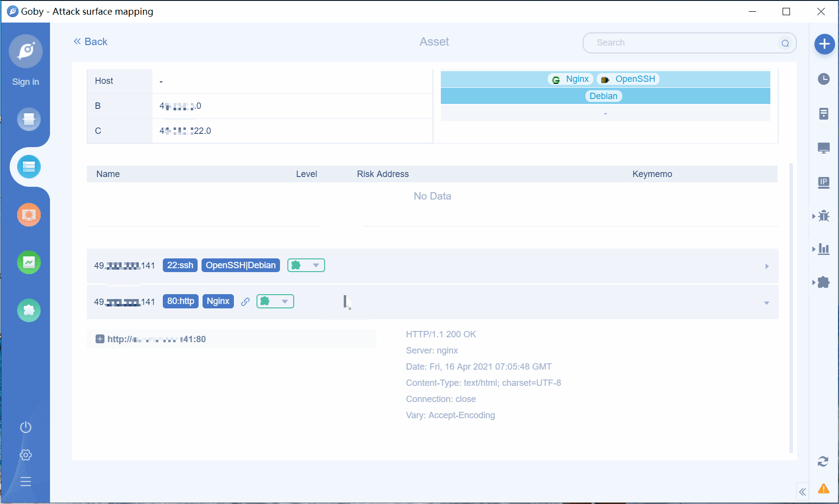
Task: Click the Content-Type header line
Action: [x=483, y=383]
